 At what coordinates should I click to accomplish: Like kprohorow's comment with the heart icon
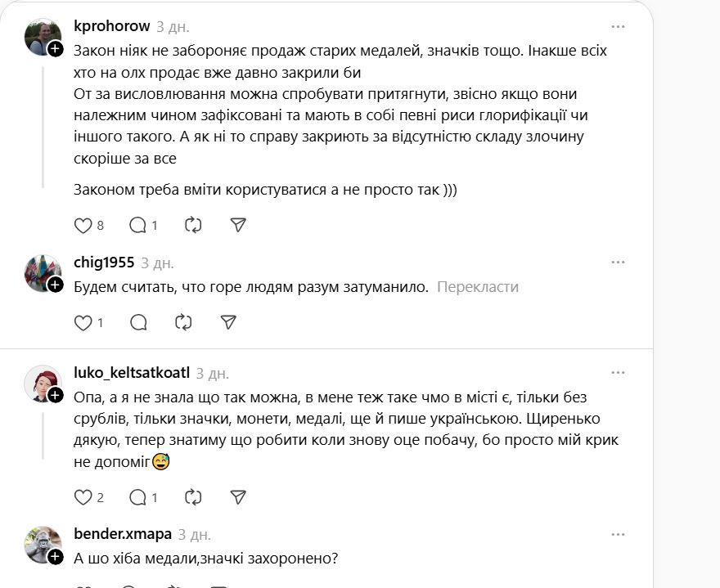(82, 225)
